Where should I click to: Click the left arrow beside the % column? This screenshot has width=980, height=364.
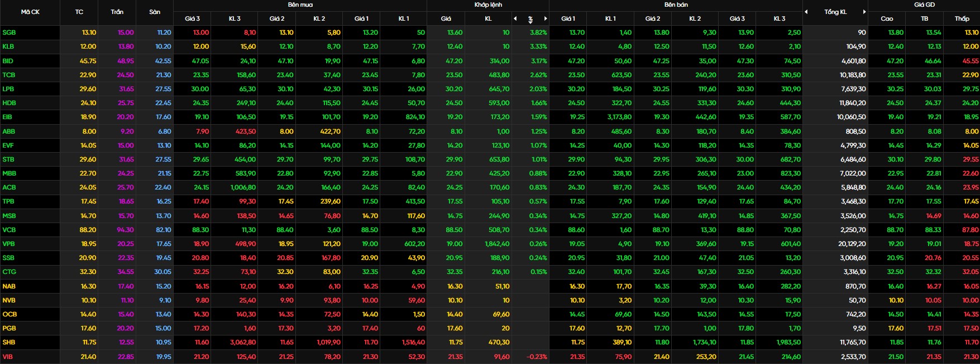pos(515,18)
